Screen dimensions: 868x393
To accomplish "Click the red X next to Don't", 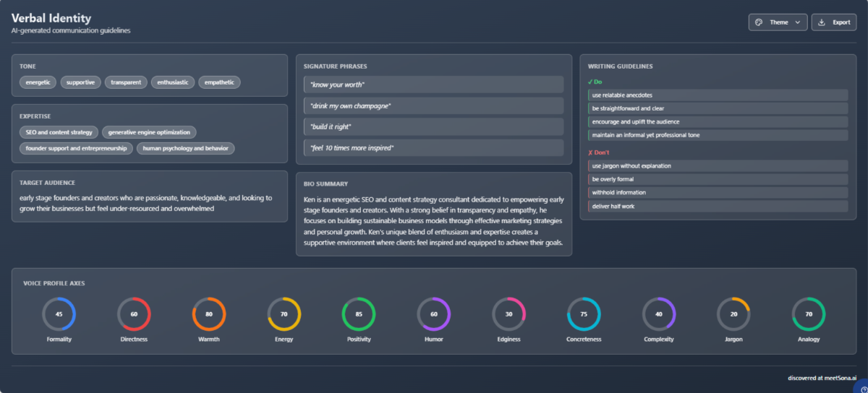I will [590, 152].
